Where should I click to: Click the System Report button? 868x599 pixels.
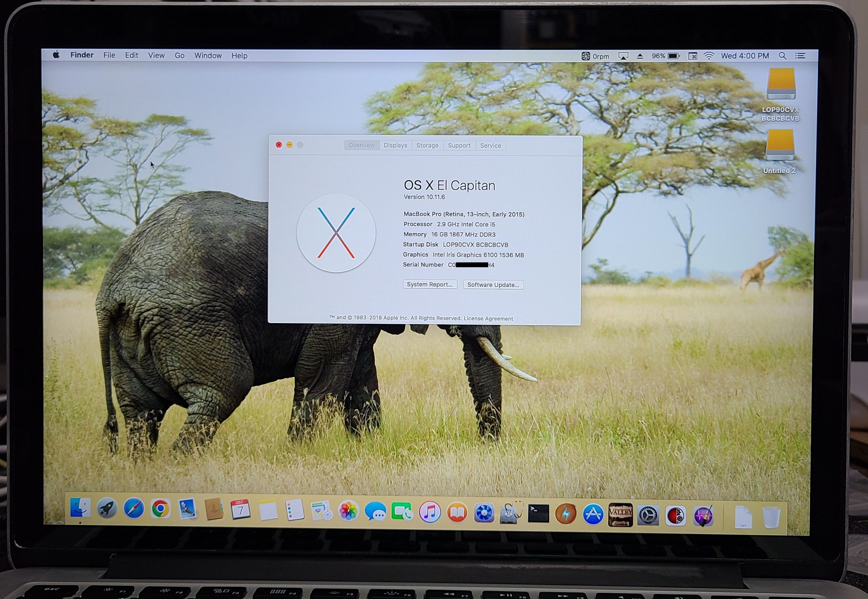[x=430, y=285]
